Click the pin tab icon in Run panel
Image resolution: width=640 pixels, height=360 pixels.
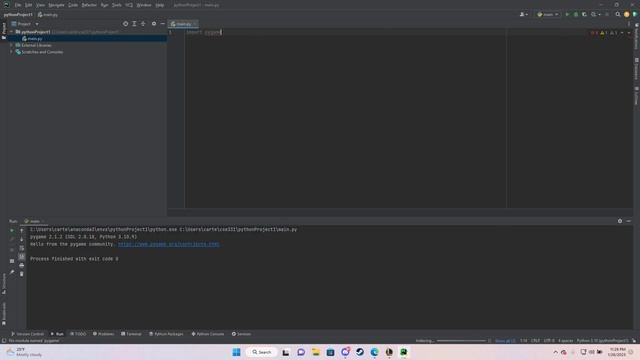pyautogui.click(x=12, y=272)
